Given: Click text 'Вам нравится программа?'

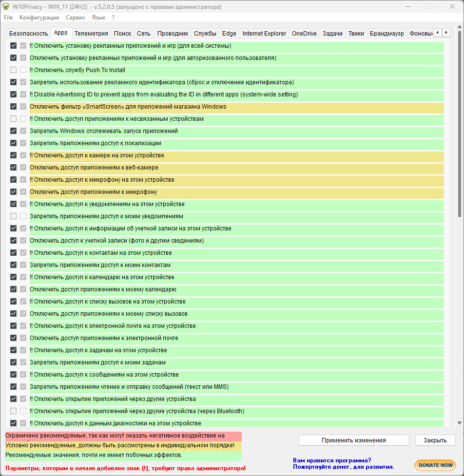Looking at the screenshot, I should 332,460.
